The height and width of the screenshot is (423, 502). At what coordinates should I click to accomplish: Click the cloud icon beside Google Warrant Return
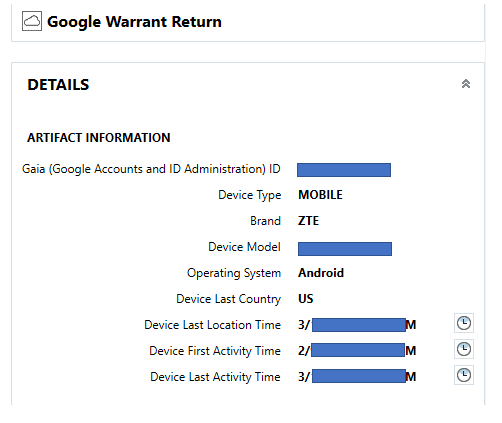pyautogui.click(x=32, y=21)
